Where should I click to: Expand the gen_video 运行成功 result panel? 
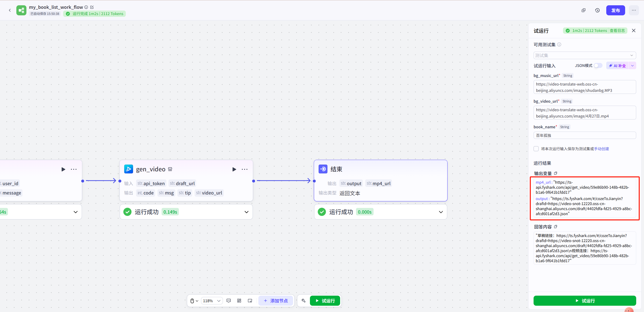[246, 212]
